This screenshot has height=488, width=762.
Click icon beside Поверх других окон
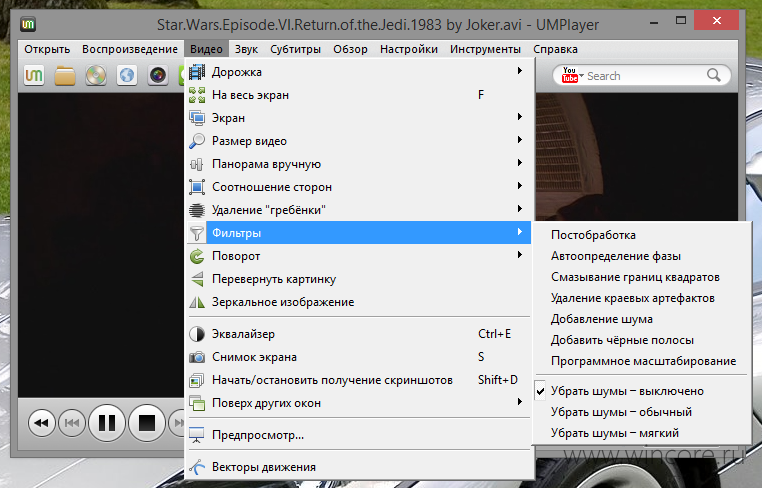tap(197, 403)
